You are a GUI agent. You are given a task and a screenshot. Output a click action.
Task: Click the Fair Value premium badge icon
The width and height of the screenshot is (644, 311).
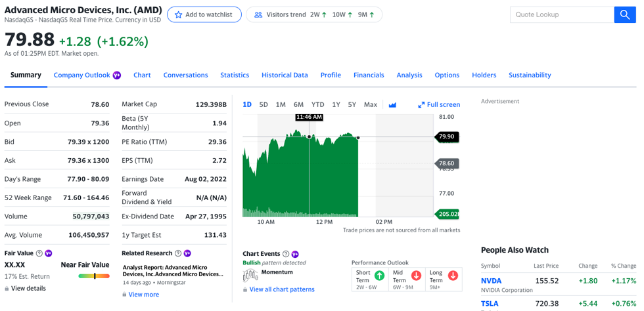(x=49, y=253)
